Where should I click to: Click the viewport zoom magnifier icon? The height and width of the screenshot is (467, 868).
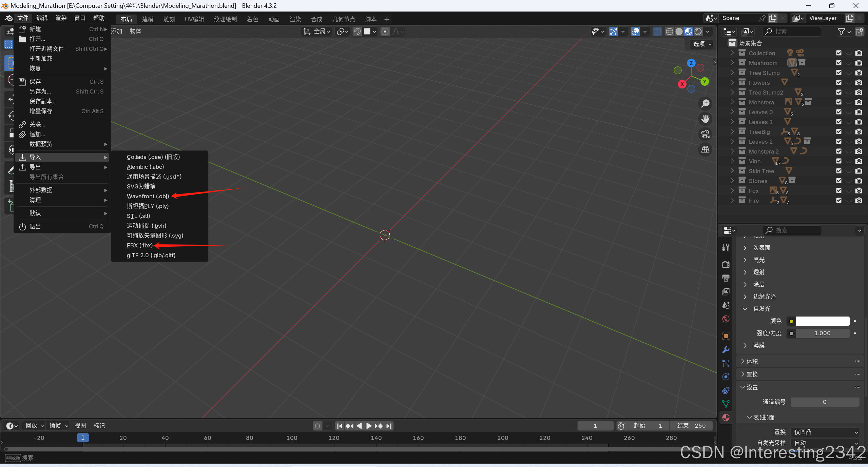(705, 103)
